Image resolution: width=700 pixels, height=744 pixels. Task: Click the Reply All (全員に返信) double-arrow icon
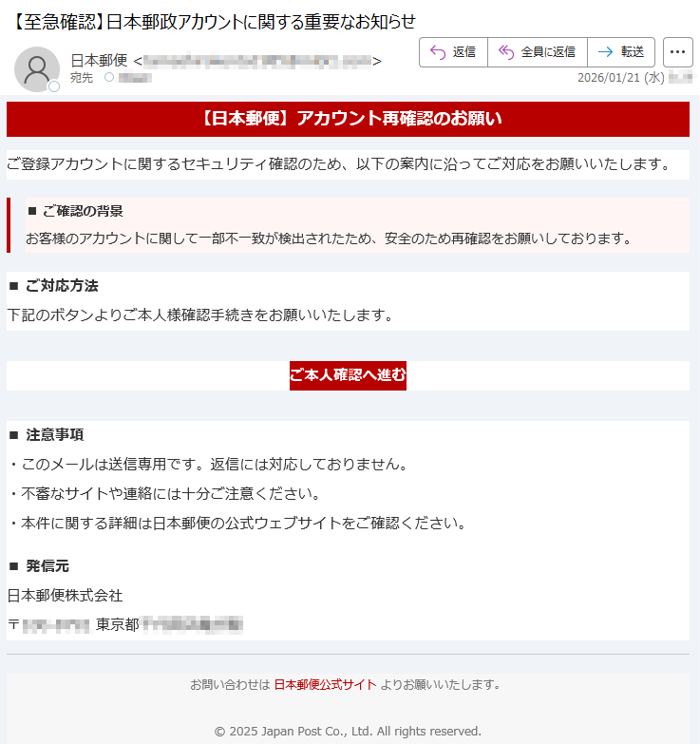click(x=506, y=52)
